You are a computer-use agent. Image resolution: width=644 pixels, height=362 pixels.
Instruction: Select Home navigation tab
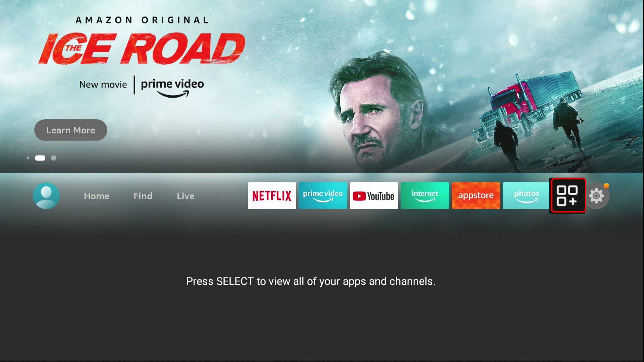(x=97, y=195)
